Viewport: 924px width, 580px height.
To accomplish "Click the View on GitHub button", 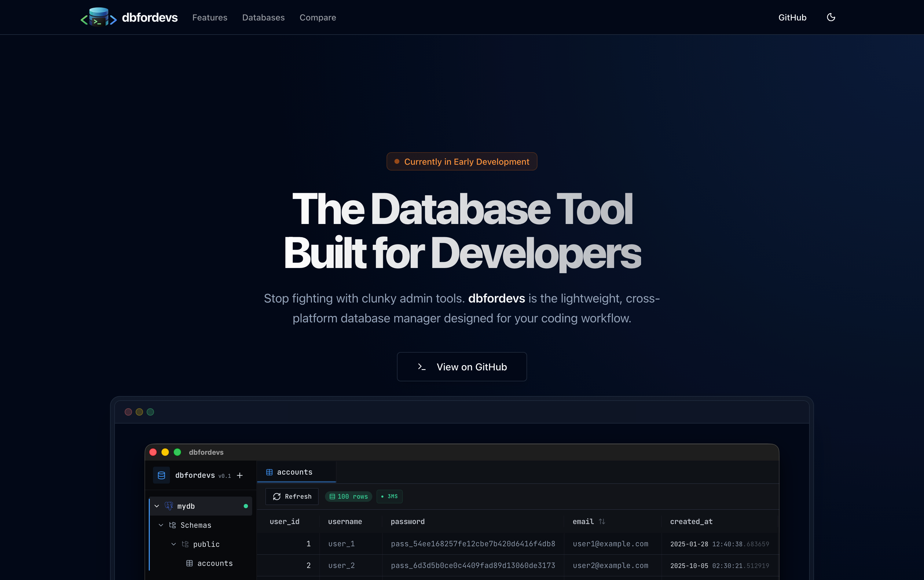I will [x=461, y=367].
